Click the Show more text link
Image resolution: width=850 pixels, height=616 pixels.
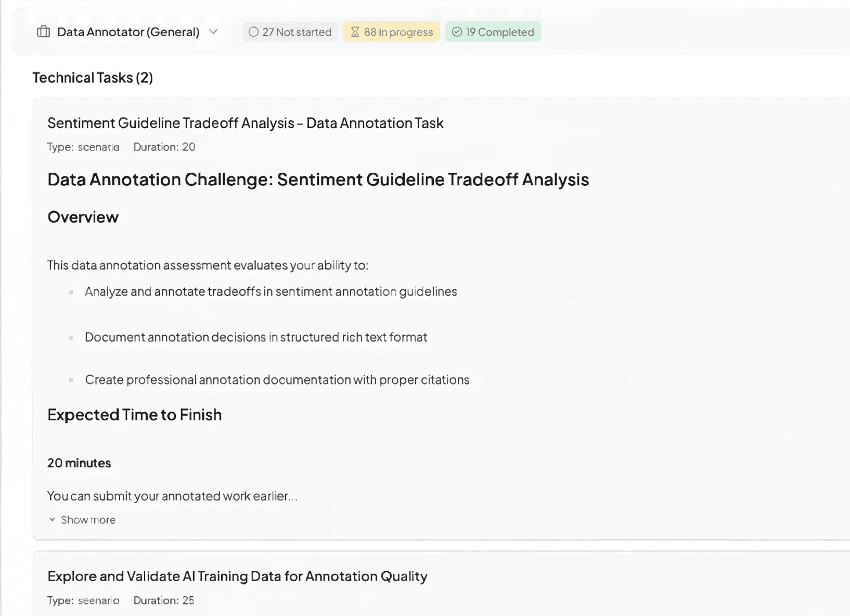pyautogui.click(x=88, y=520)
